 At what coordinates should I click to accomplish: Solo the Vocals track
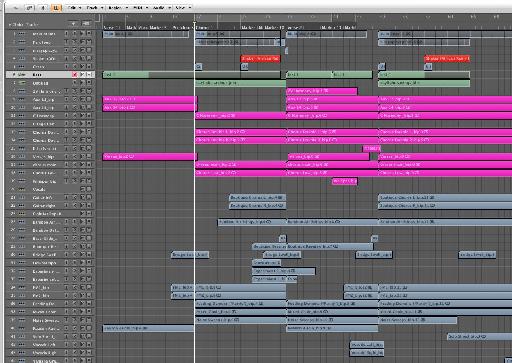89,189
